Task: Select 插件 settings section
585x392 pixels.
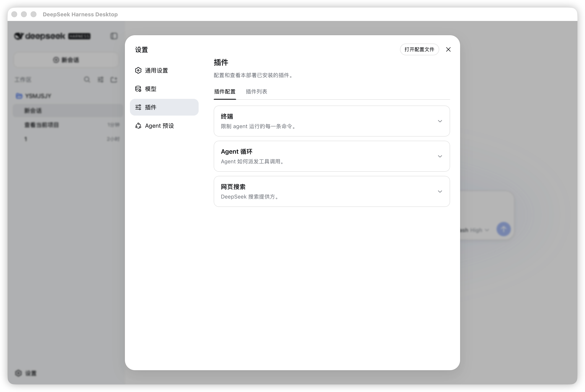Action: [164, 107]
